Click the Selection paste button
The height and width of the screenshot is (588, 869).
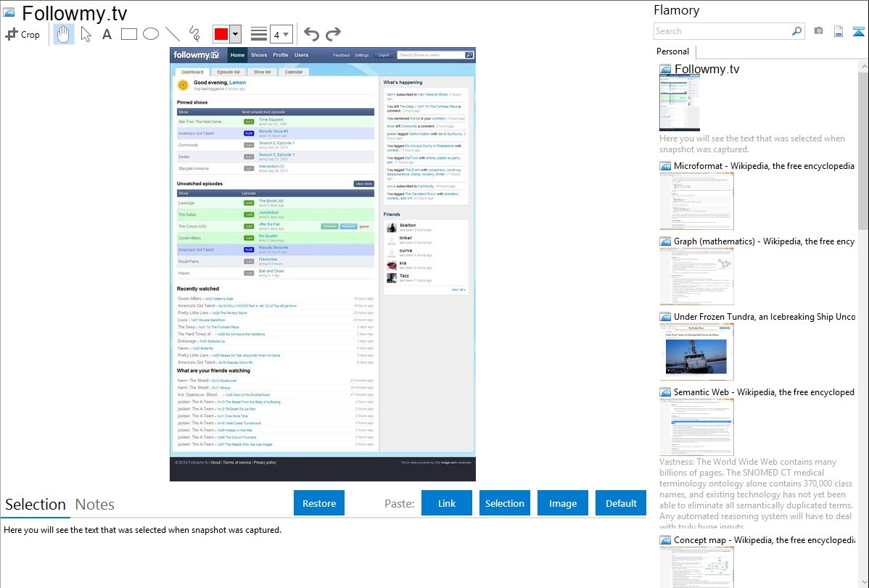504,503
